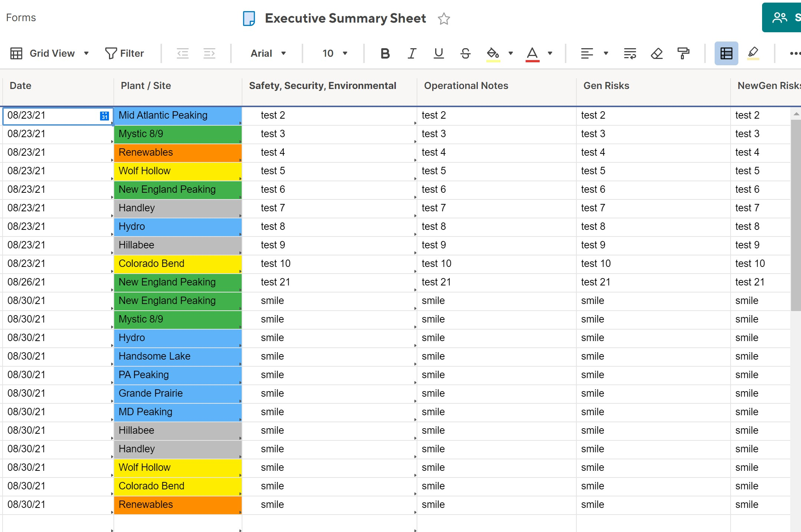This screenshot has width=801, height=532.
Task: Select the 08/23/21 Hillabee cell
Action: [178, 245]
